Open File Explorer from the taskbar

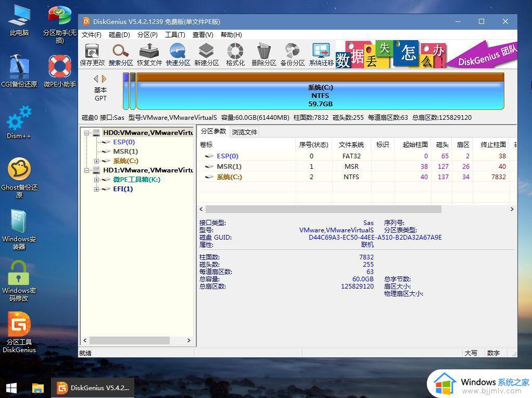[37, 388]
